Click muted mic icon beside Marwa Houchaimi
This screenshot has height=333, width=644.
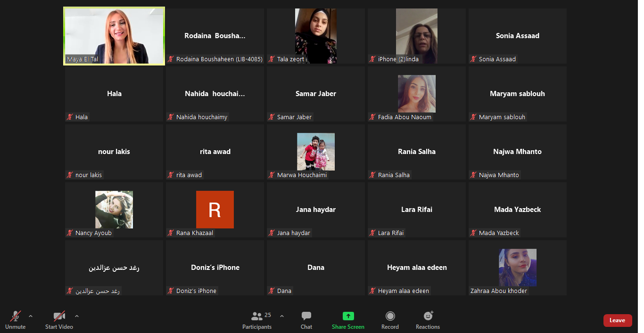272,175
